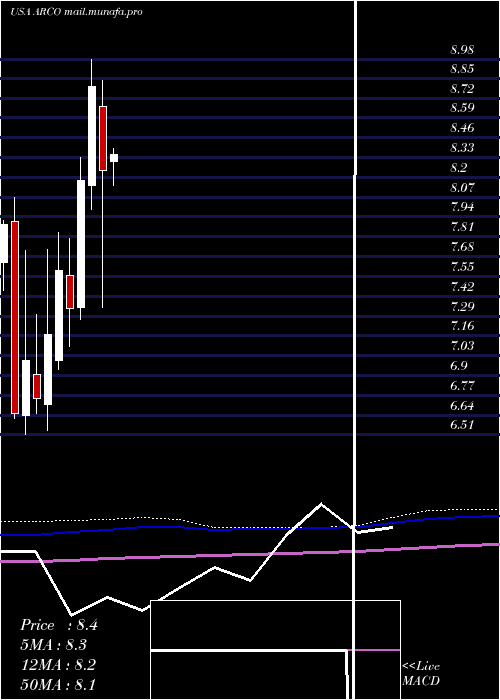Click the 8.33 price axis label
500x700 pixels.
tap(462, 148)
